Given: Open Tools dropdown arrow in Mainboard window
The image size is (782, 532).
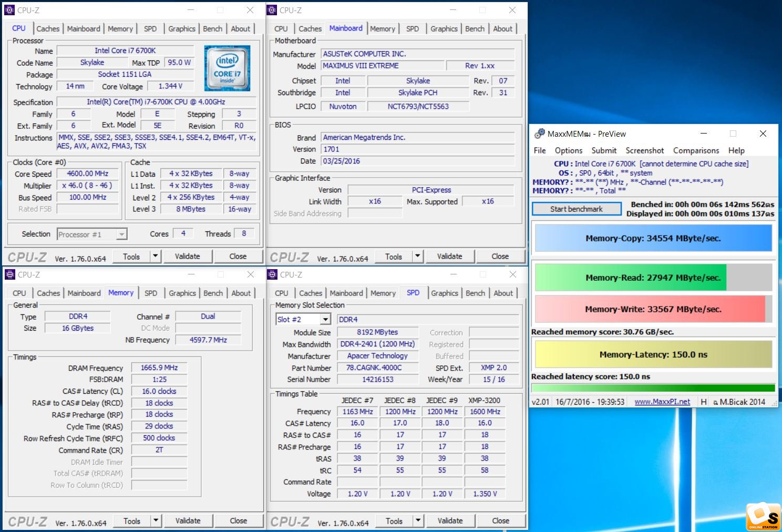Looking at the screenshot, I should 417,257.
